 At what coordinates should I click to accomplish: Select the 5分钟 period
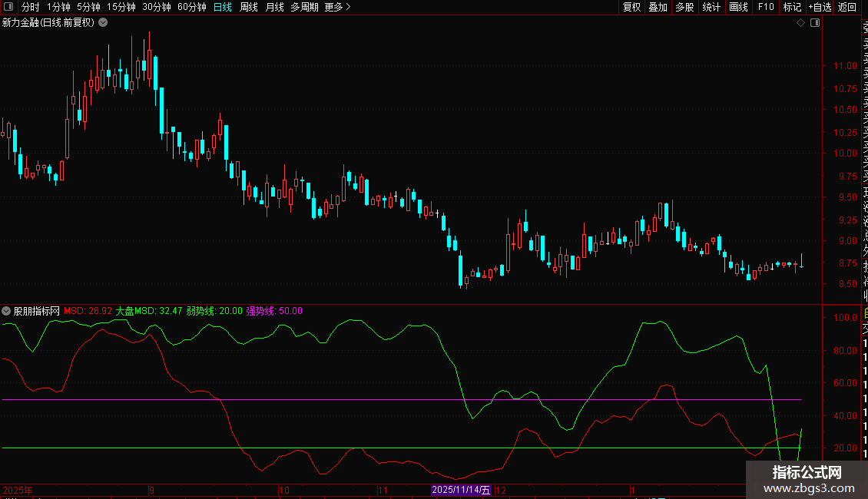[x=88, y=7]
